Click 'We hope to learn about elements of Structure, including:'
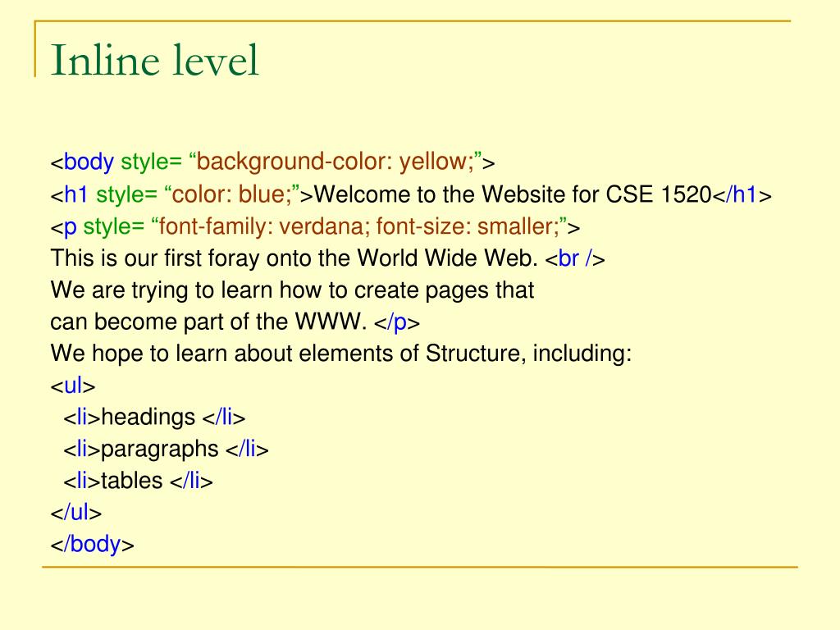 pos(340,354)
